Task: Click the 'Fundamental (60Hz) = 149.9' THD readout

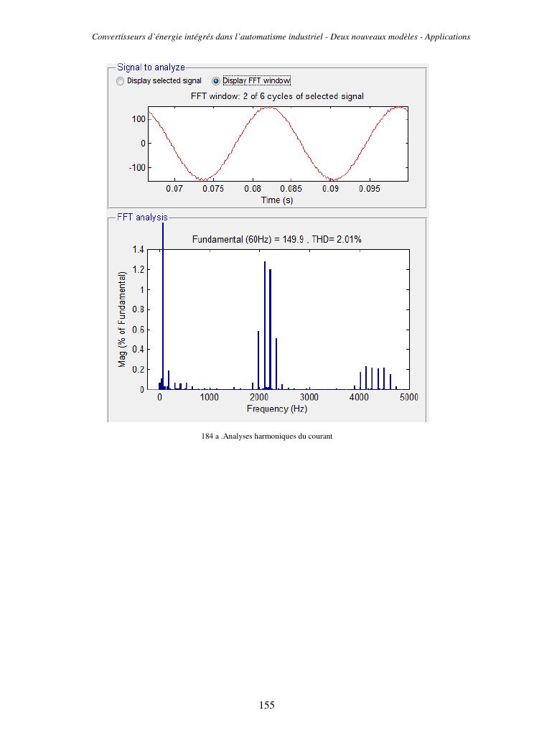Action: 276,239
